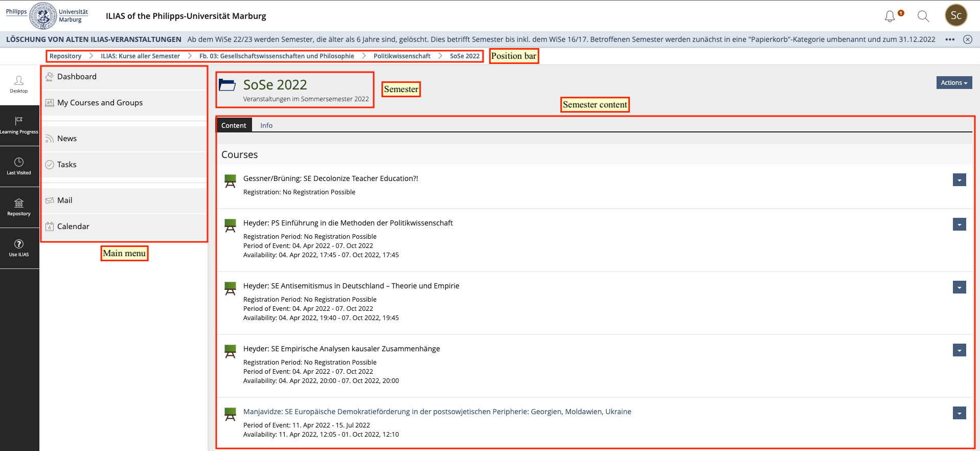Open Desktop in the left sidebar

coord(19,84)
